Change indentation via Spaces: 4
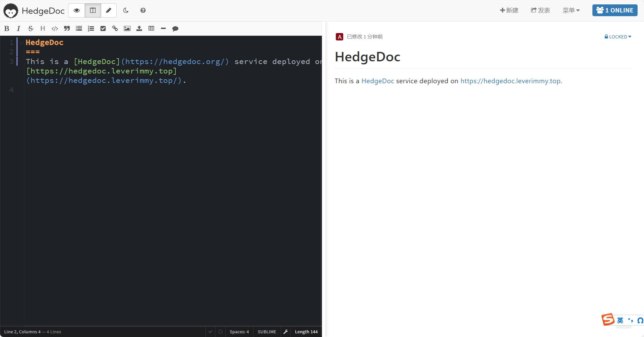 point(239,332)
